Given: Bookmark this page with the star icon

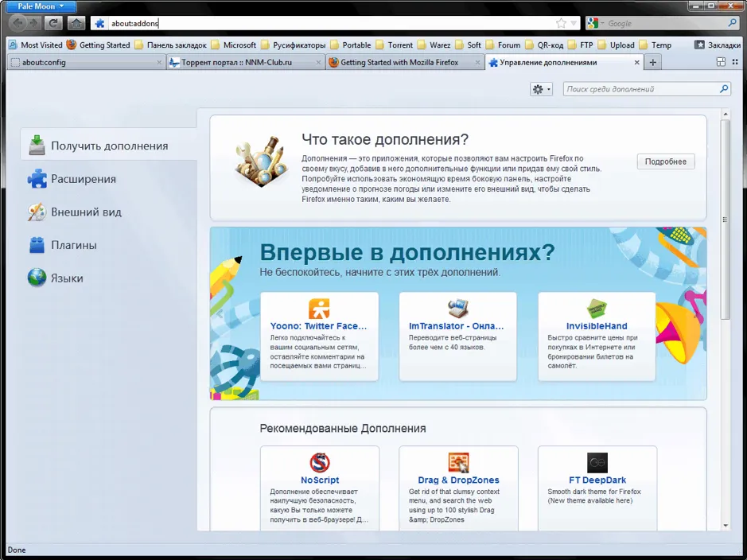Looking at the screenshot, I should tap(561, 23).
